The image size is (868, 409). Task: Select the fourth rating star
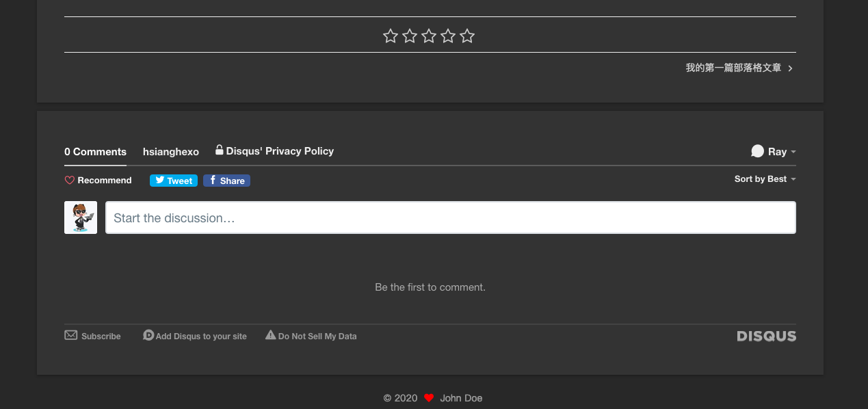click(x=448, y=36)
